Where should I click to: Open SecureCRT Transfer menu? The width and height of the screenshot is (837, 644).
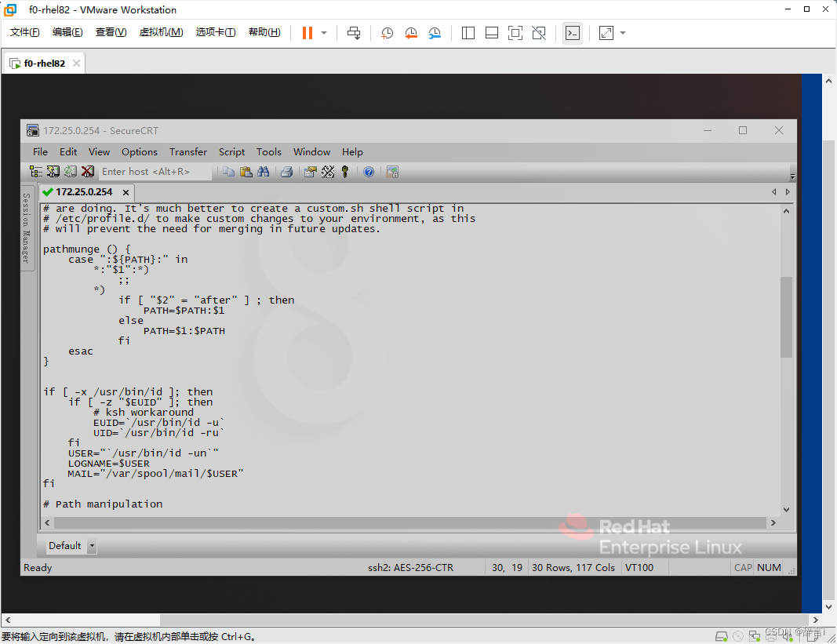click(188, 151)
